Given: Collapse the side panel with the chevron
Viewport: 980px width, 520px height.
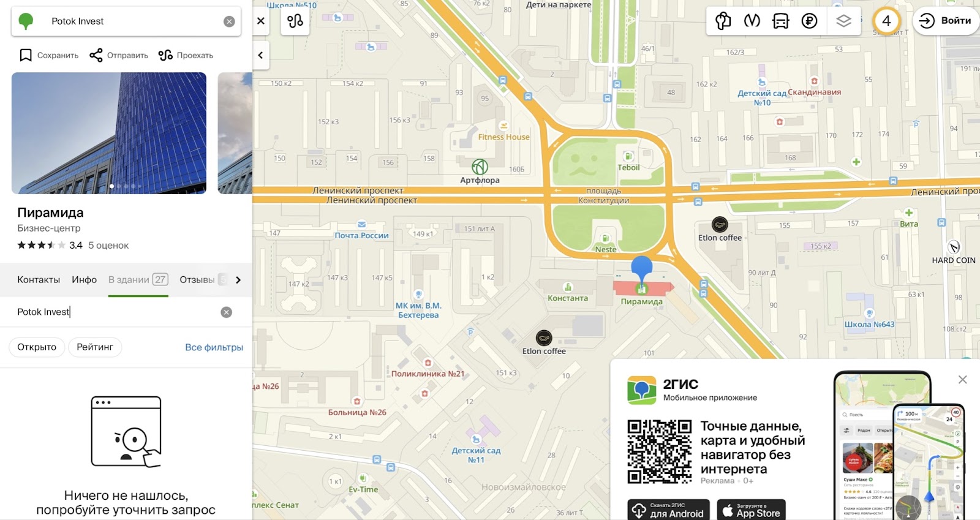Looking at the screenshot, I should tap(260, 55).
